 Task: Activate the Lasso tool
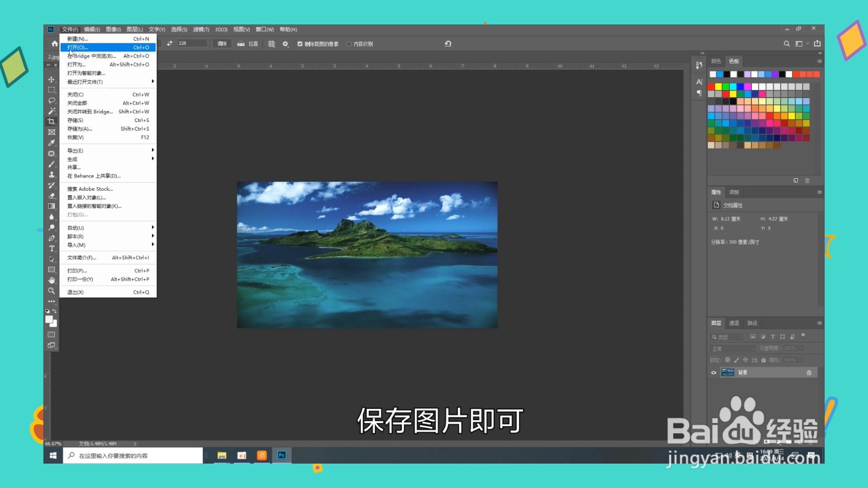[52, 101]
